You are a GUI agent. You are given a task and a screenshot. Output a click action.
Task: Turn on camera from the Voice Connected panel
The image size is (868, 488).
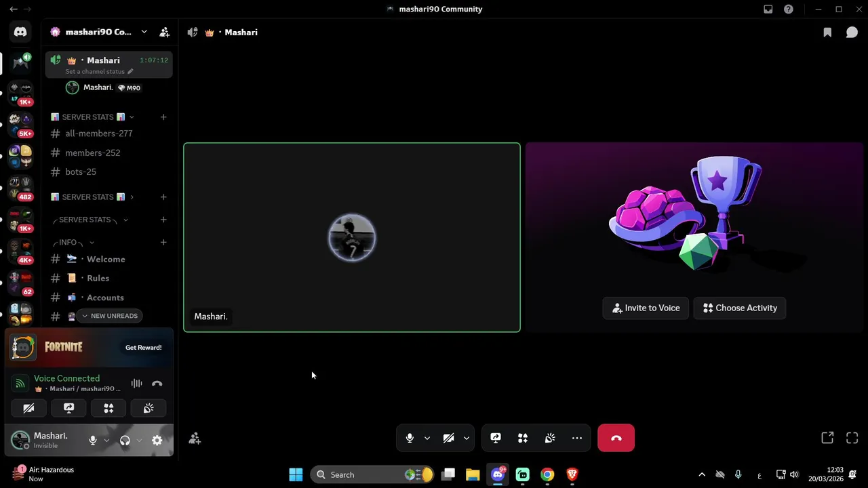[28, 408]
